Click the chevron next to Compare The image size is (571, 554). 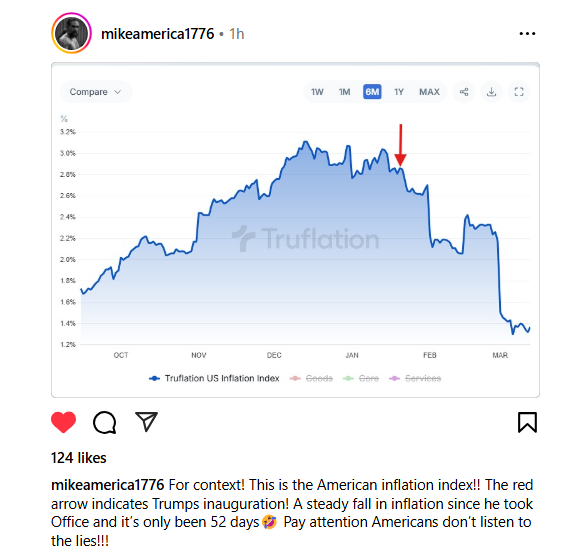[x=118, y=92]
